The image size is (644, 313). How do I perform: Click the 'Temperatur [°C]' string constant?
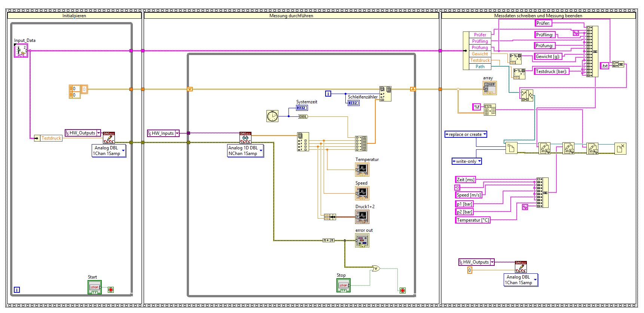[x=473, y=220]
